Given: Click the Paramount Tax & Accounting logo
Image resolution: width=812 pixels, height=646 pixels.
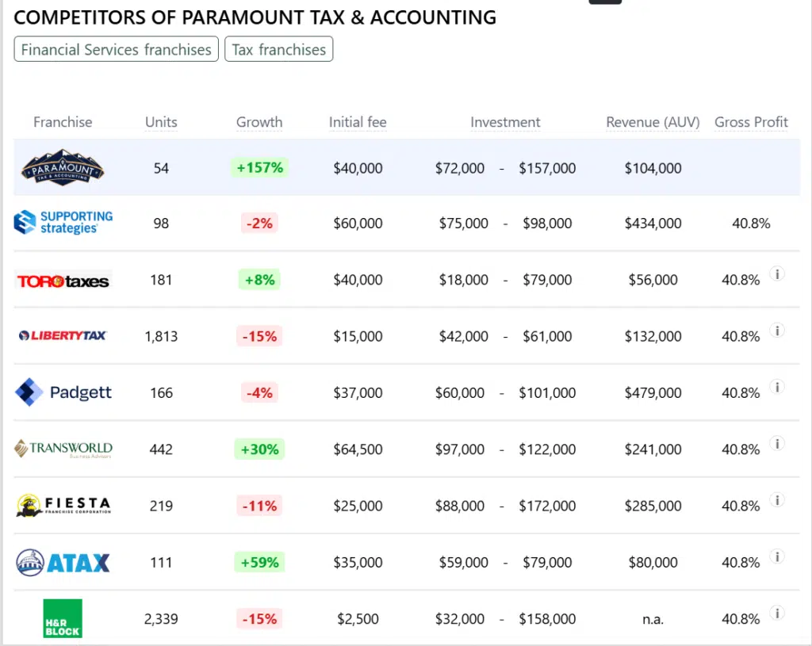Looking at the screenshot, I should 63,167.
